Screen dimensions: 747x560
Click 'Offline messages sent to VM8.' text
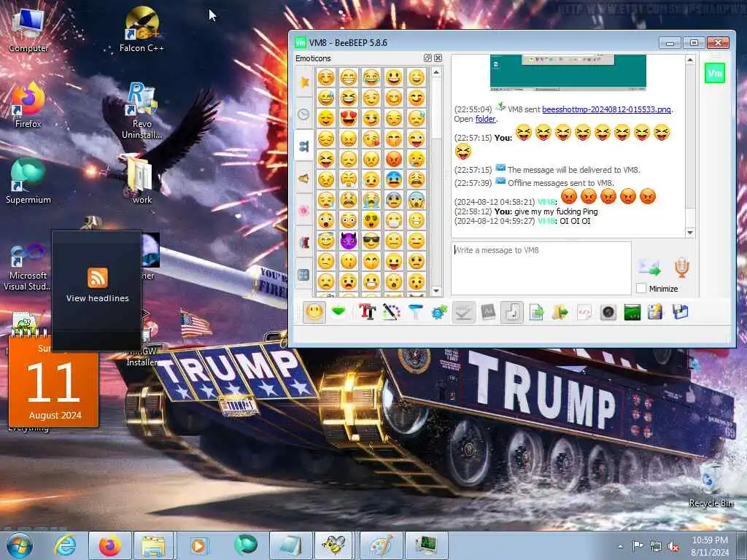(561, 183)
